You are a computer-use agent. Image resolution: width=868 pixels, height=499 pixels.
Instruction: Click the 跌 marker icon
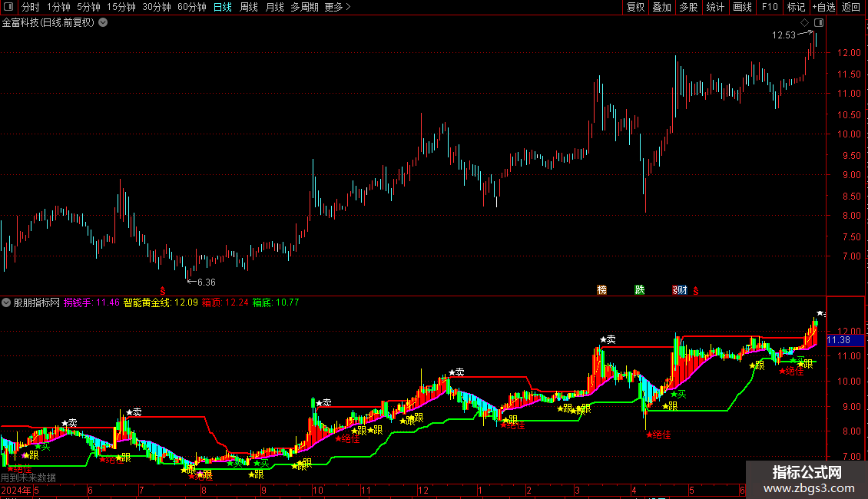click(639, 290)
